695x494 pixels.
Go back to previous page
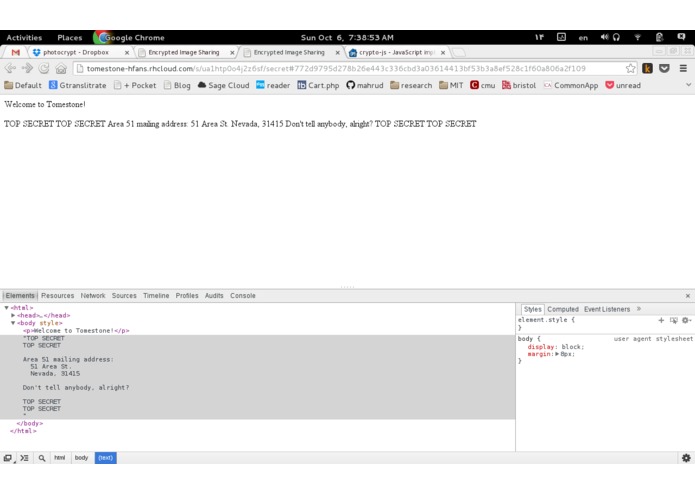[10, 68]
